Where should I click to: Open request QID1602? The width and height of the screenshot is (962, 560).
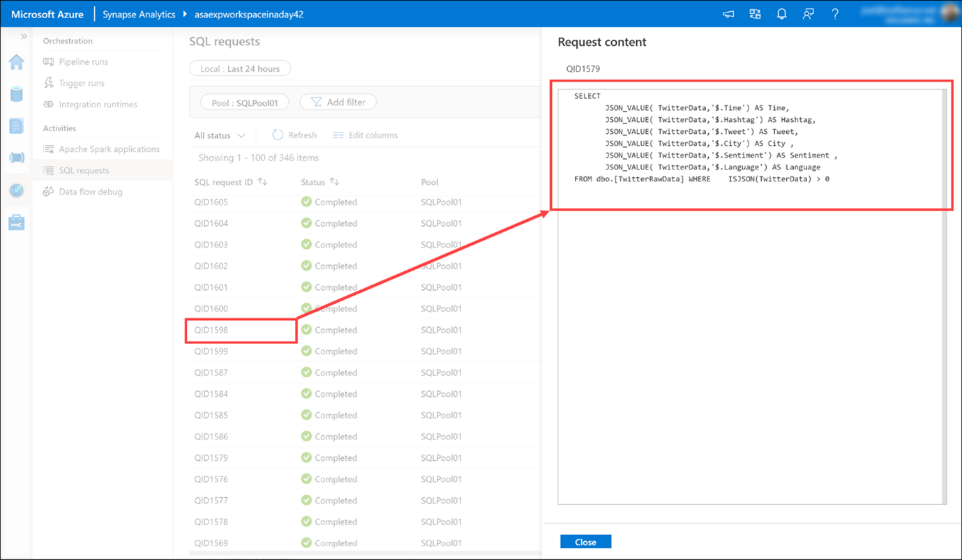(211, 266)
